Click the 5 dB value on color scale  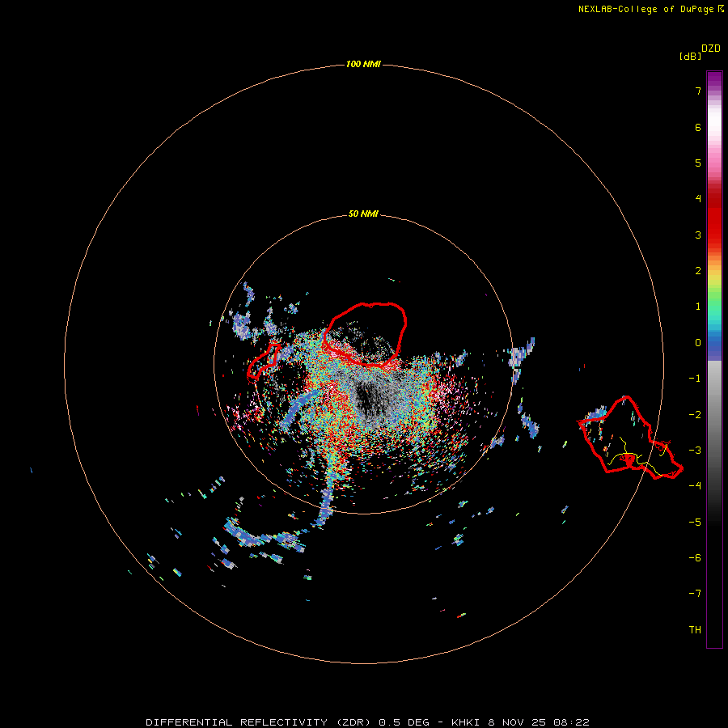click(x=698, y=163)
